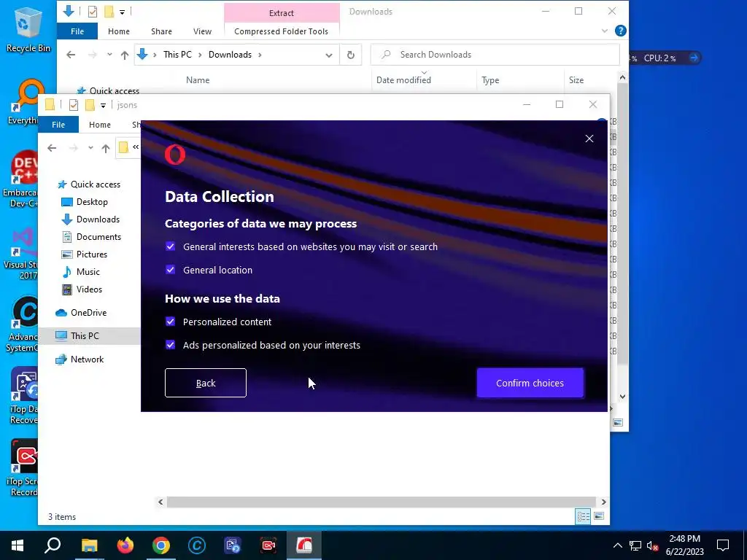Show hidden system tray icons
747x560 pixels.
click(x=617, y=545)
